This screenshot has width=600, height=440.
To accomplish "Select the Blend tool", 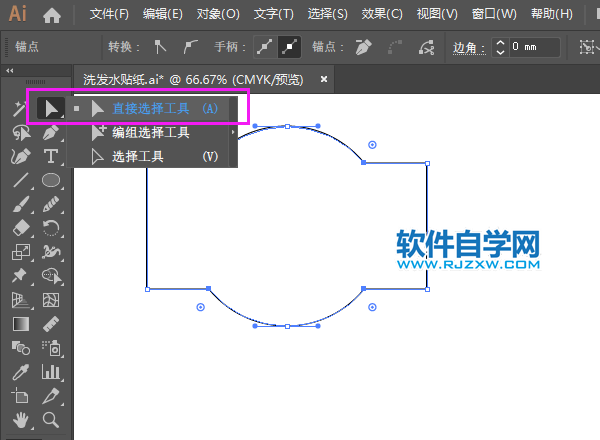I will point(21,348).
